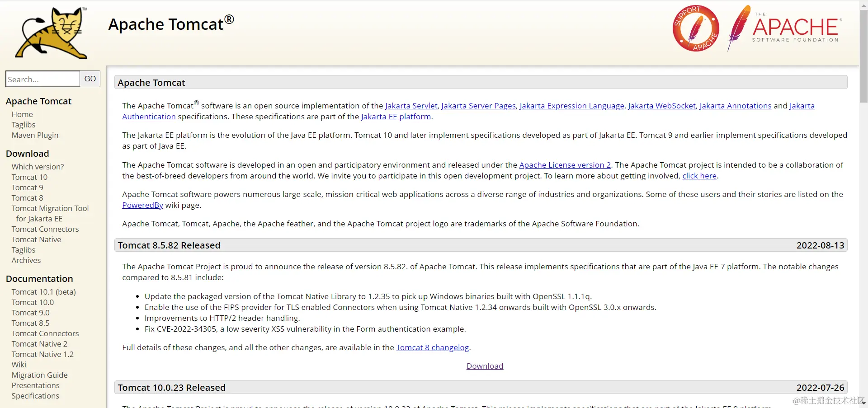Screen dimensions: 868x408
Task: Click the Documentation sidebar section heading
Action: coord(39,279)
